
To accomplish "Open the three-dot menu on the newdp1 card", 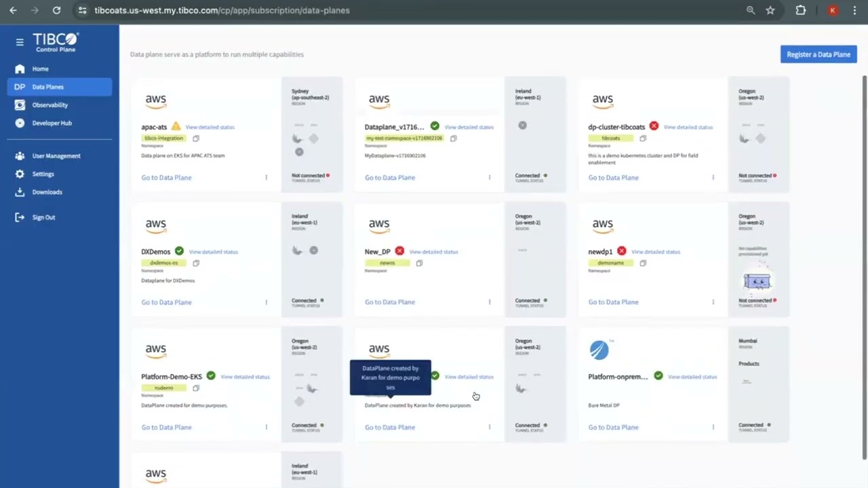I will (713, 302).
